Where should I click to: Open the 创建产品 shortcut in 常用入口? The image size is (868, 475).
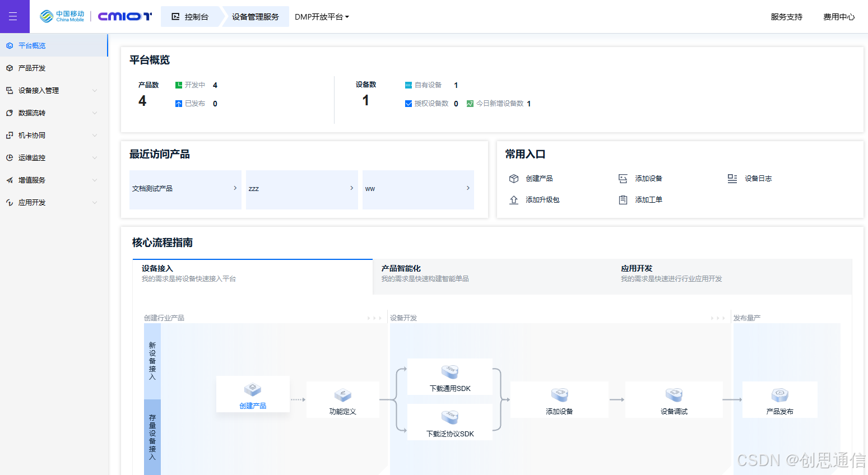[514, 178]
